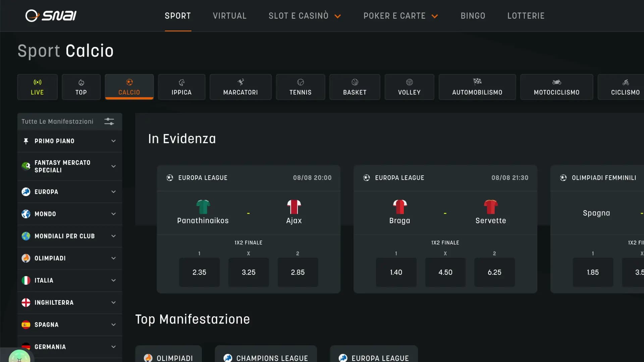644x362 pixels.
Task: Open the Tennis sport category
Action: tap(300, 87)
